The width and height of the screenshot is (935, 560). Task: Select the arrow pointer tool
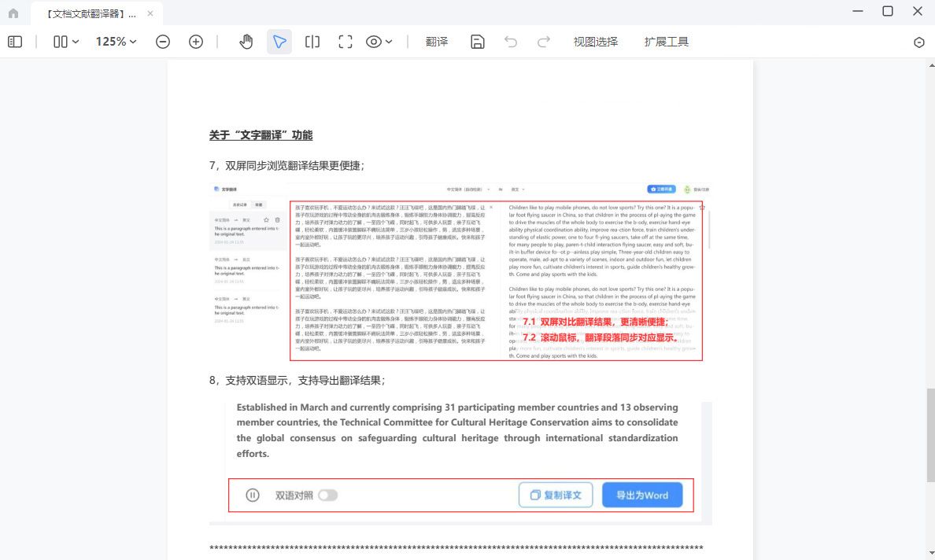279,42
